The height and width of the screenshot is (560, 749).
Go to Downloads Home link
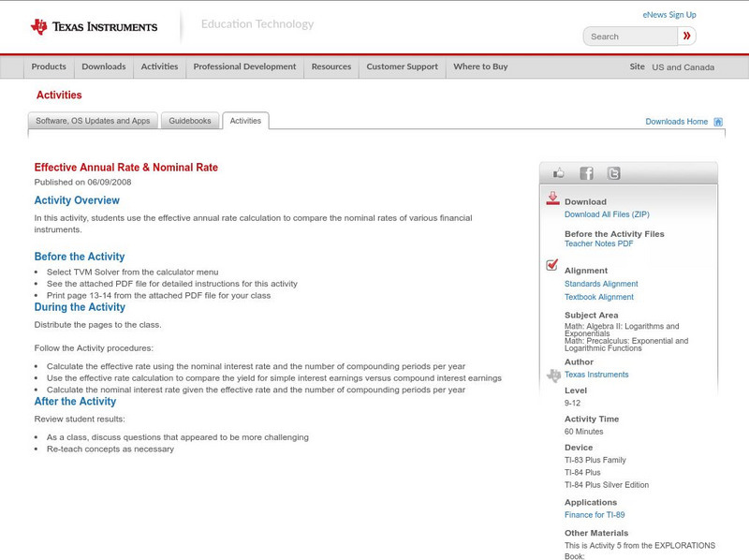(x=676, y=122)
